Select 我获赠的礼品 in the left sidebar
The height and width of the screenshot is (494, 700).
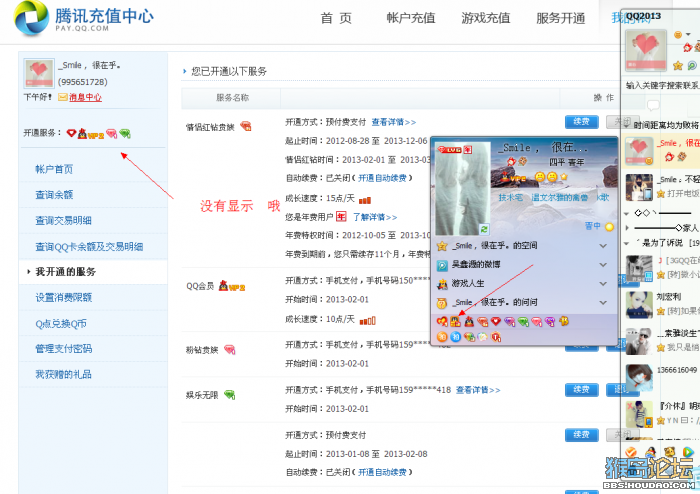click(x=63, y=374)
